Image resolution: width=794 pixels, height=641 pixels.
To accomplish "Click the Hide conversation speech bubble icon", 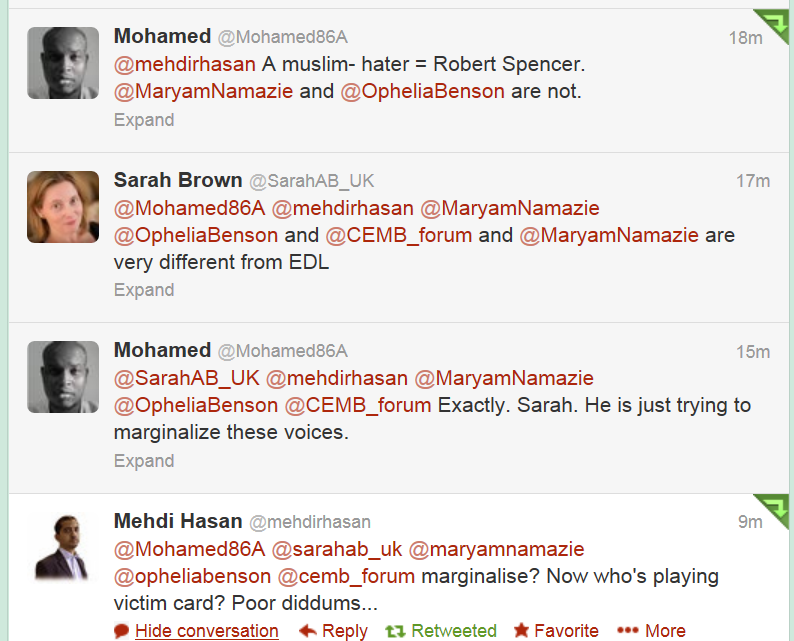I will pos(122,631).
